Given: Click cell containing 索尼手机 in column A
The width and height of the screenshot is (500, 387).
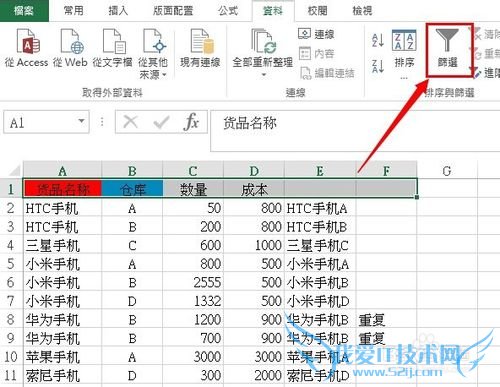Looking at the screenshot, I should 62,376.
